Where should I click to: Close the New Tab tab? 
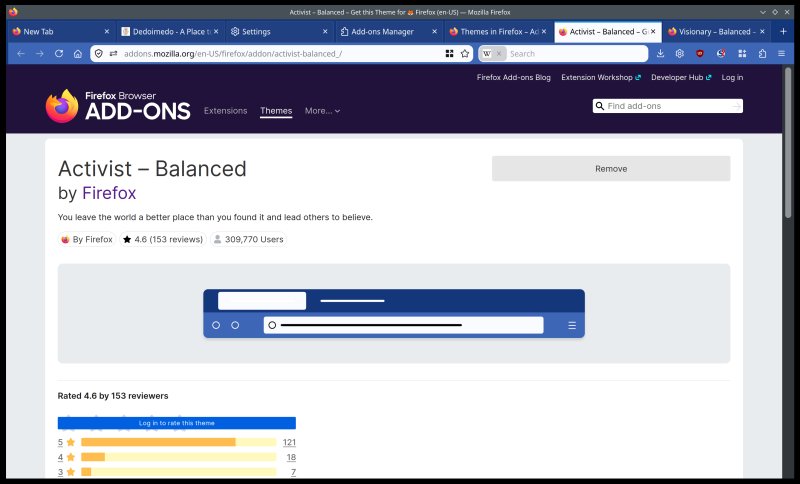coord(107,32)
